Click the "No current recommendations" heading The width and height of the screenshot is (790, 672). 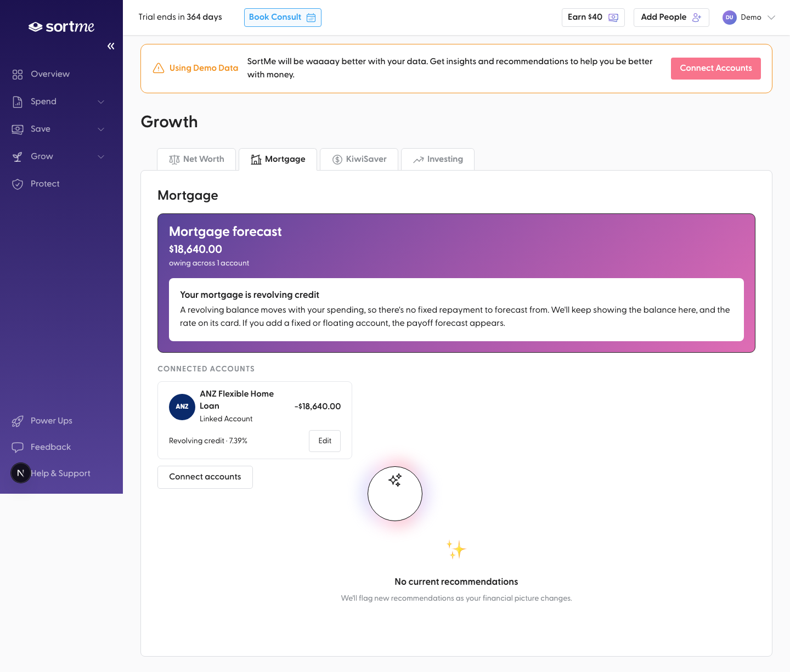click(456, 581)
